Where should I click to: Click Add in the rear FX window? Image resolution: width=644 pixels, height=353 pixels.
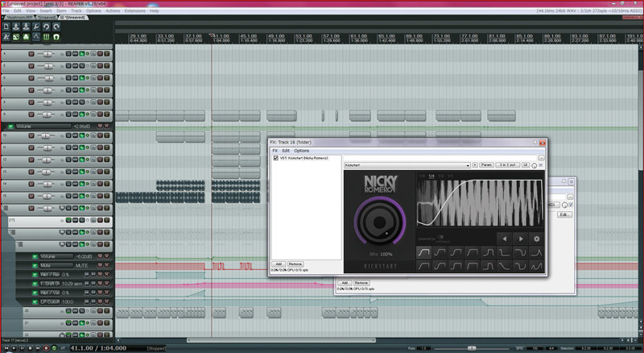click(345, 283)
